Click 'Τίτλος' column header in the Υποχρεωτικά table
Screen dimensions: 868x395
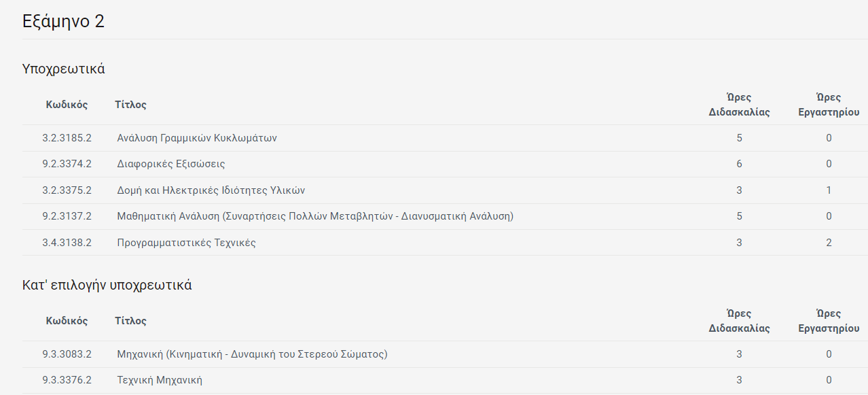[x=130, y=105]
